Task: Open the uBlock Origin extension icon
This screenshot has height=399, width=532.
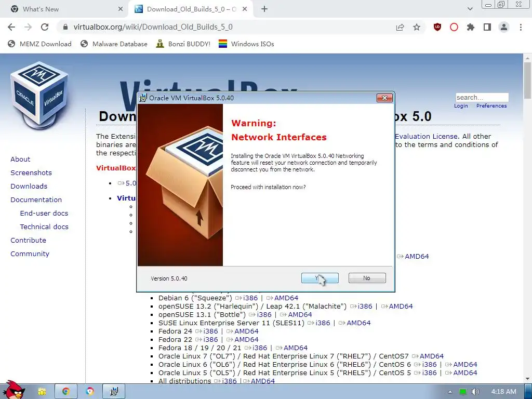Action: coord(437,27)
